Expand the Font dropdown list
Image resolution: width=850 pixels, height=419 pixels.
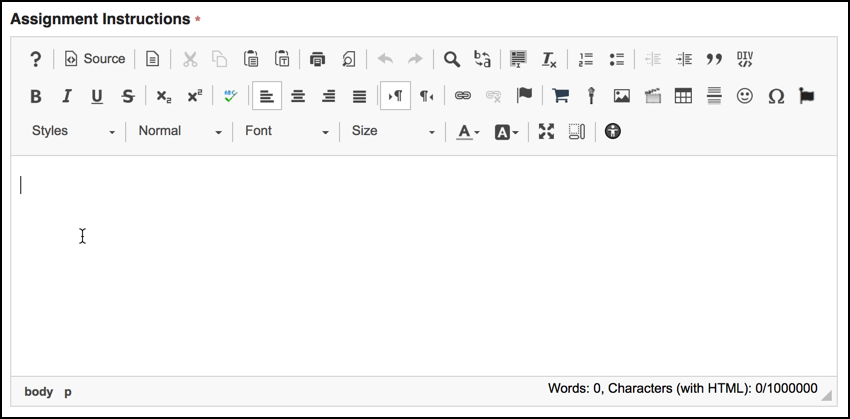[x=286, y=131]
